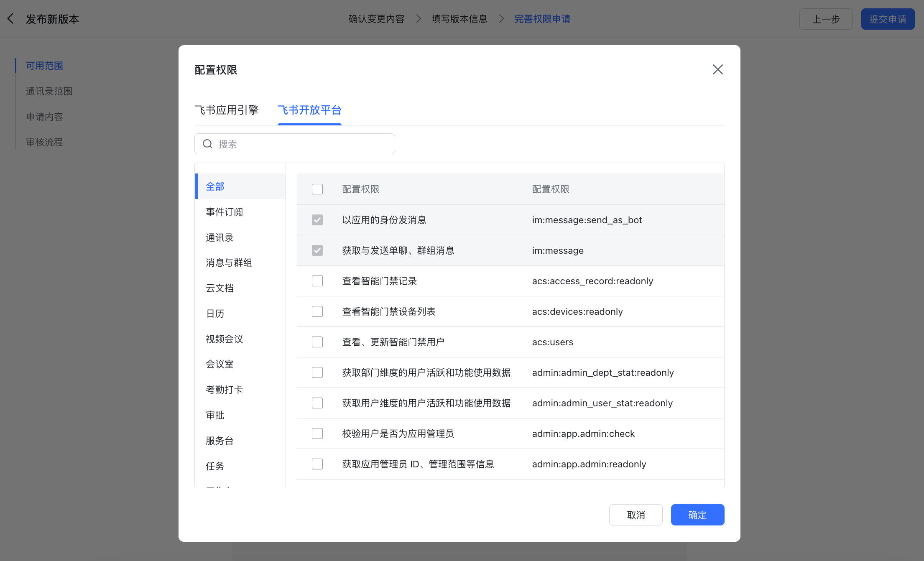924x561 pixels.
Task: Click the 确认变更内容 breadcrumb step
Action: tap(376, 19)
